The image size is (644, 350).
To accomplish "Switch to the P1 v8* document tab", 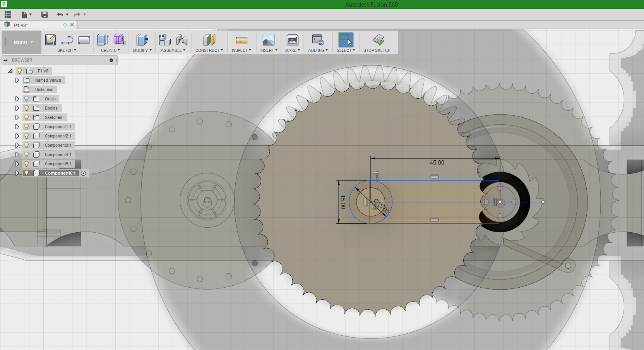I will coord(21,25).
